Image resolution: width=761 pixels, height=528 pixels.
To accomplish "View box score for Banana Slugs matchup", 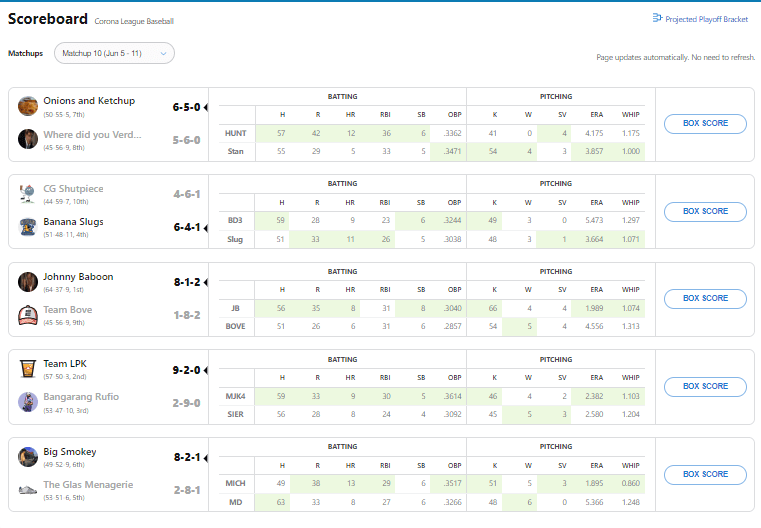I will tap(705, 211).
